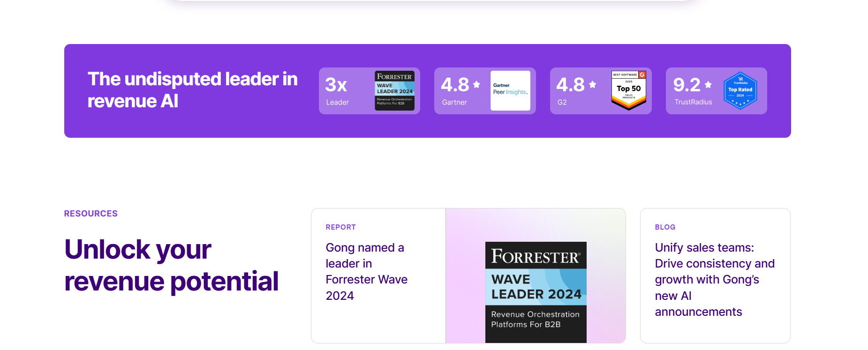Viewport: 868px width, 350px height.
Task: Click 'Unlock your revenue potential' heading
Action: pyautogui.click(x=171, y=265)
